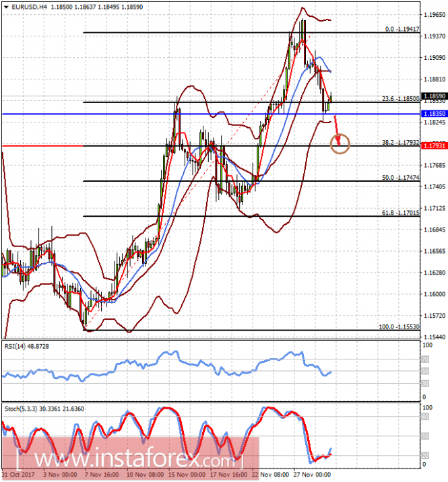The width and height of the screenshot is (448, 482).
Task: Select the red 1.17931 price tag
Action: [x=433, y=145]
